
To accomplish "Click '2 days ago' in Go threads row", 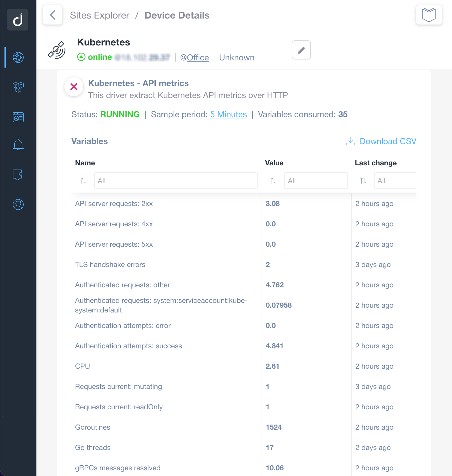I will [x=373, y=448].
